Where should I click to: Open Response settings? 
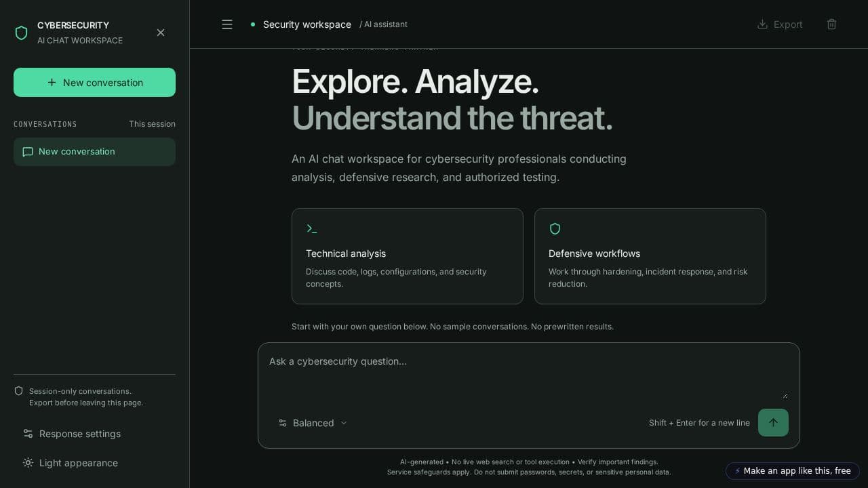point(72,434)
